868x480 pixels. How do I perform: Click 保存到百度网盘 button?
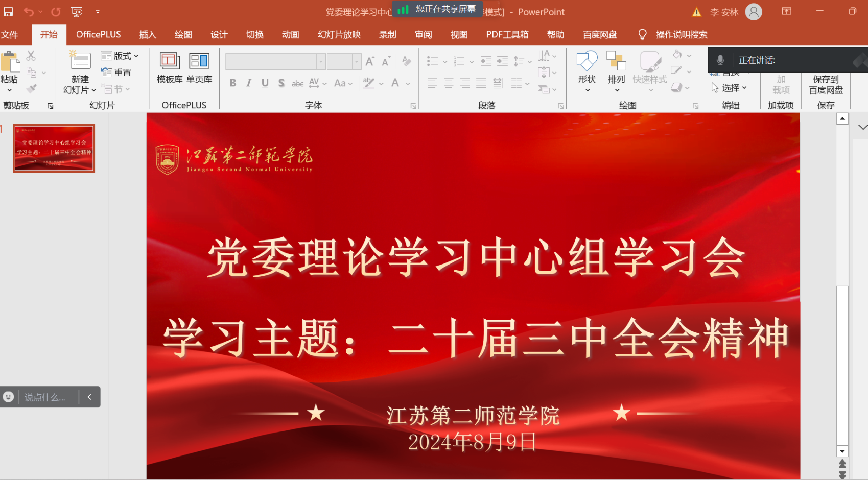click(826, 85)
